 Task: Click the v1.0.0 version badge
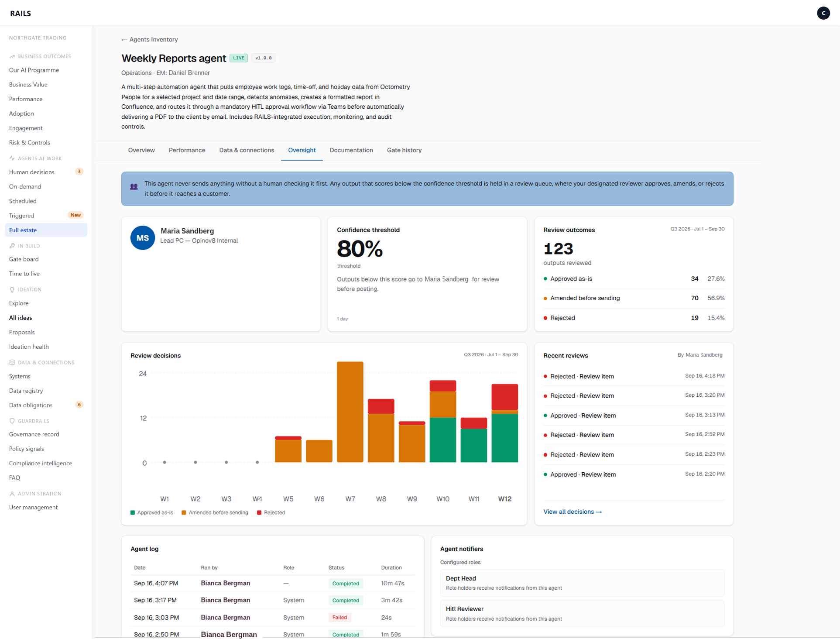tap(263, 58)
